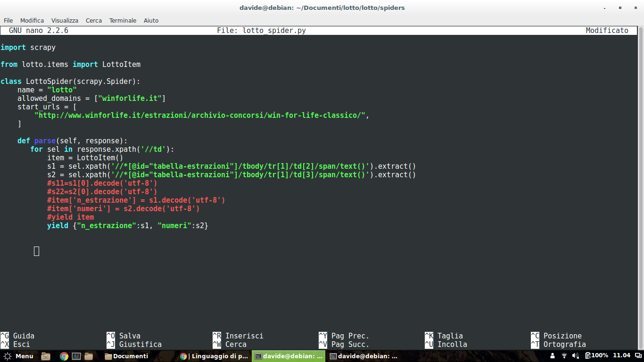The height and width of the screenshot is (362, 644).
Task: Open the Visualizza menu
Action: point(65,20)
